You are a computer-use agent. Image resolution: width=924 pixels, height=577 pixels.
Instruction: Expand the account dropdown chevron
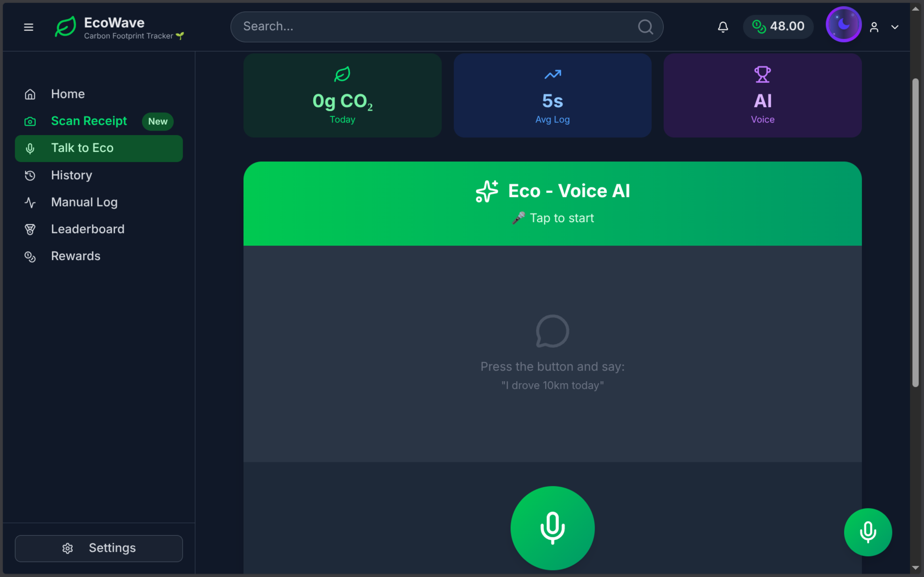coord(895,27)
